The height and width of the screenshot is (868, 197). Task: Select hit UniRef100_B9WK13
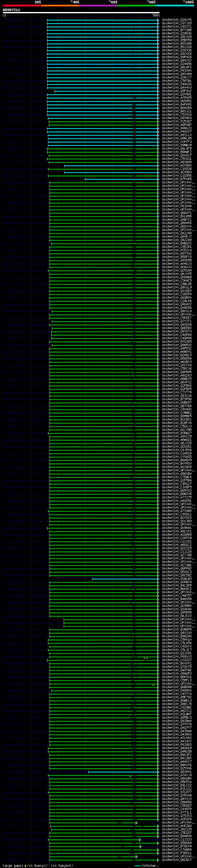[x=177, y=700]
